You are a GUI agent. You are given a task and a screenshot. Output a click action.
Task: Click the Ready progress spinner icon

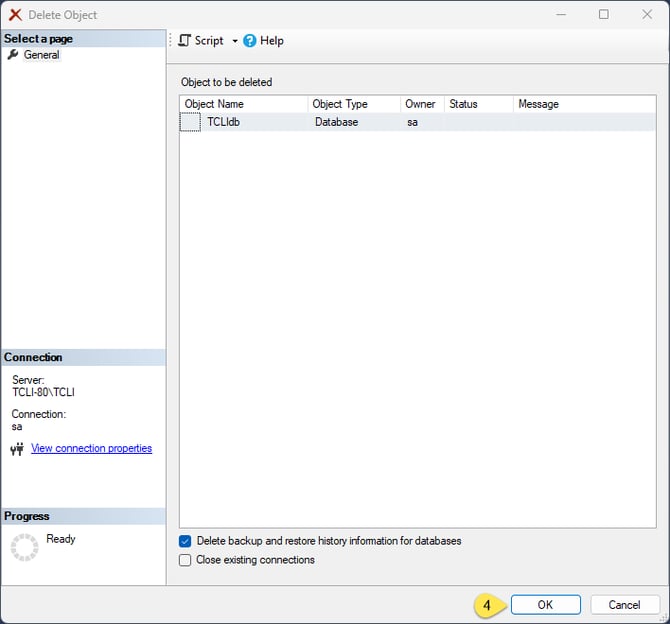pyautogui.click(x=24, y=546)
